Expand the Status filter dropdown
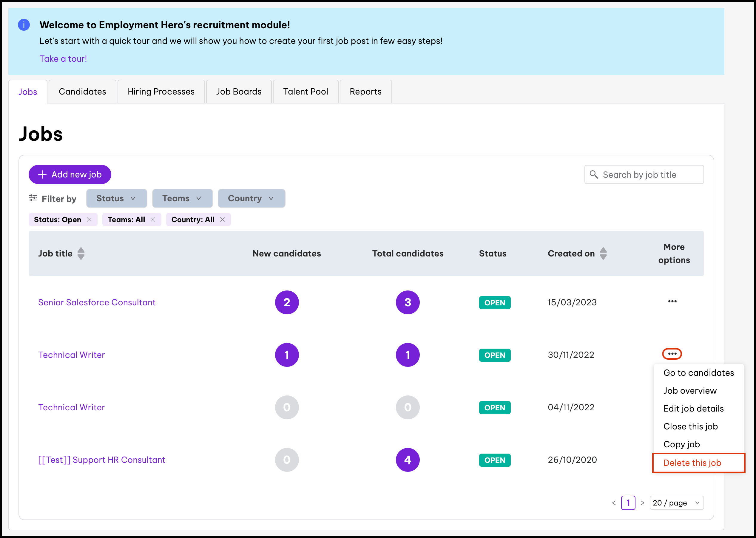This screenshot has width=756, height=538. [x=116, y=198]
